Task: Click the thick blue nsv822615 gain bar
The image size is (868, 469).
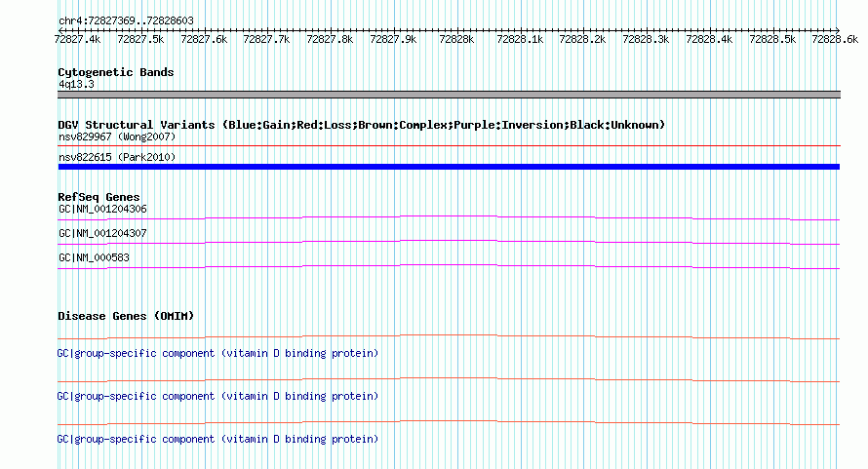Action: point(449,167)
